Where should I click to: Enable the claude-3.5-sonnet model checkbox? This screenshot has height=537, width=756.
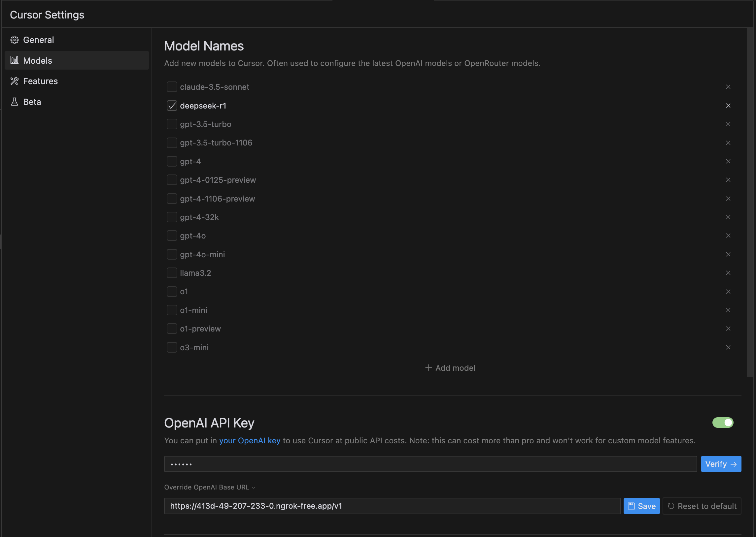click(172, 87)
